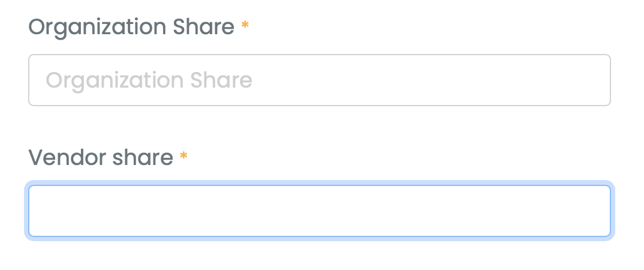The image size is (644, 270).
Task: Select the empty field under Vendor share
Action: click(x=319, y=211)
